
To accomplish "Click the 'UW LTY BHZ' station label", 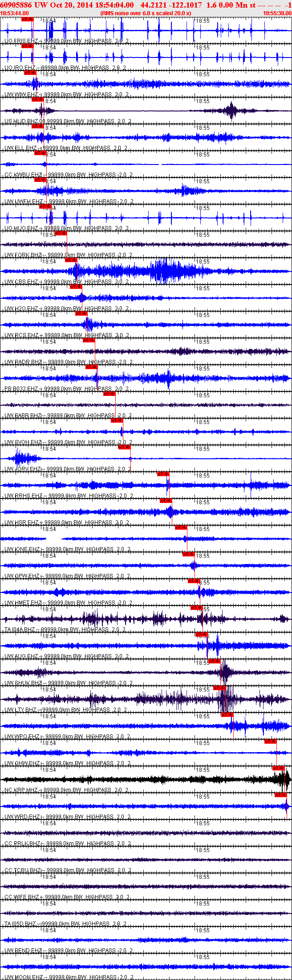I will pyautogui.click(x=20, y=710).
